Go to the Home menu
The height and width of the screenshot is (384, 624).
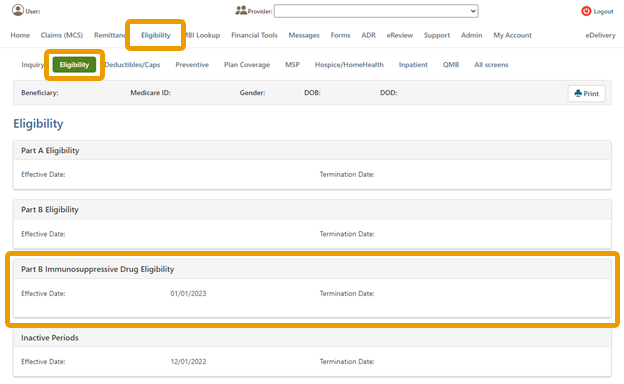coord(20,35)
